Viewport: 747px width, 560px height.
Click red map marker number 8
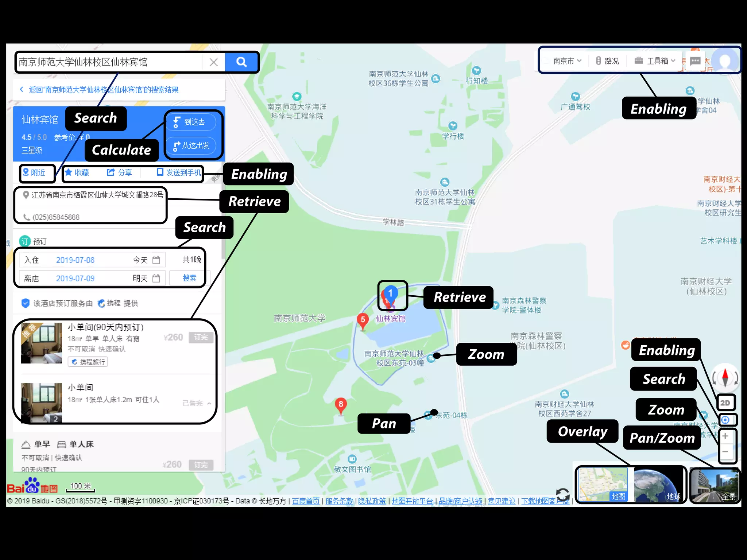tap(341, 405)
